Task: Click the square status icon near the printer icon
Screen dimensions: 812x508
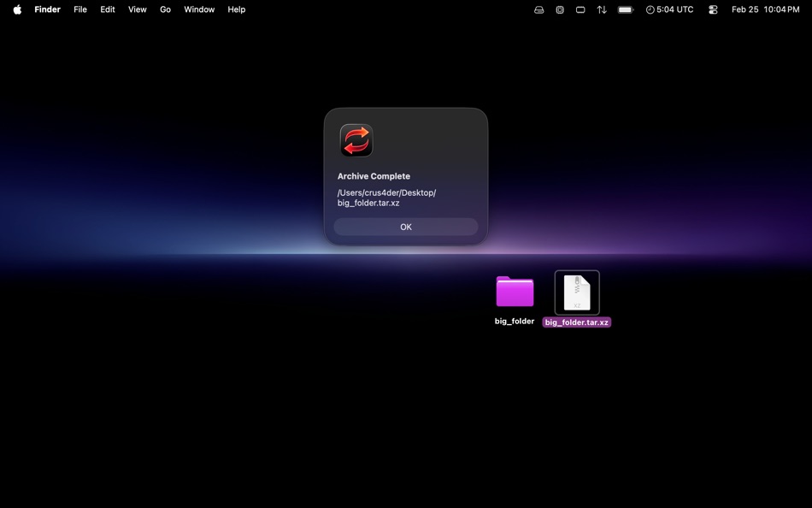Action: click(x=560, y=9)
